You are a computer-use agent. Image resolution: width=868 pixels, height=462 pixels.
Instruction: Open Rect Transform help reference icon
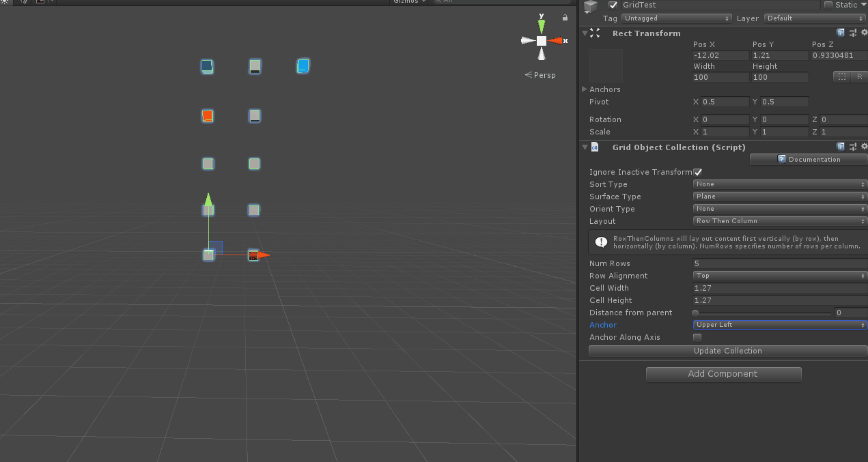pos(841,33)
